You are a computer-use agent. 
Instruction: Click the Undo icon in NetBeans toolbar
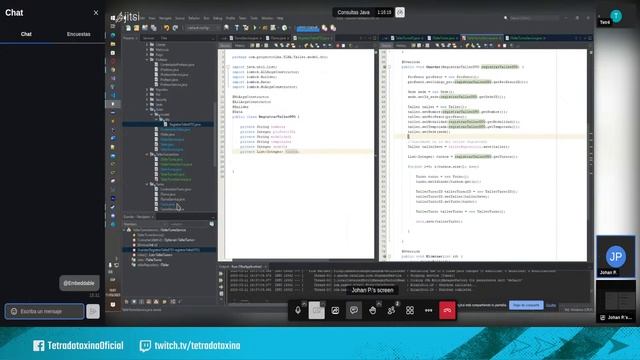tap(166, 28)
